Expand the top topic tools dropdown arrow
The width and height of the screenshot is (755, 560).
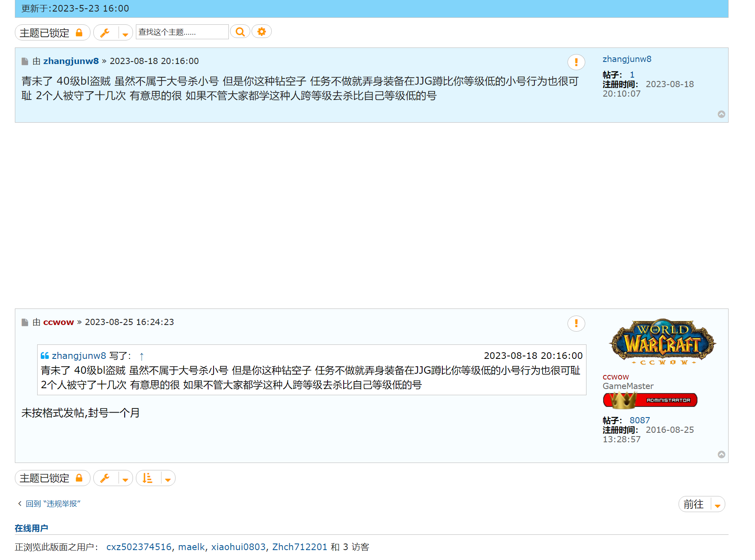[x=125, y=33]
